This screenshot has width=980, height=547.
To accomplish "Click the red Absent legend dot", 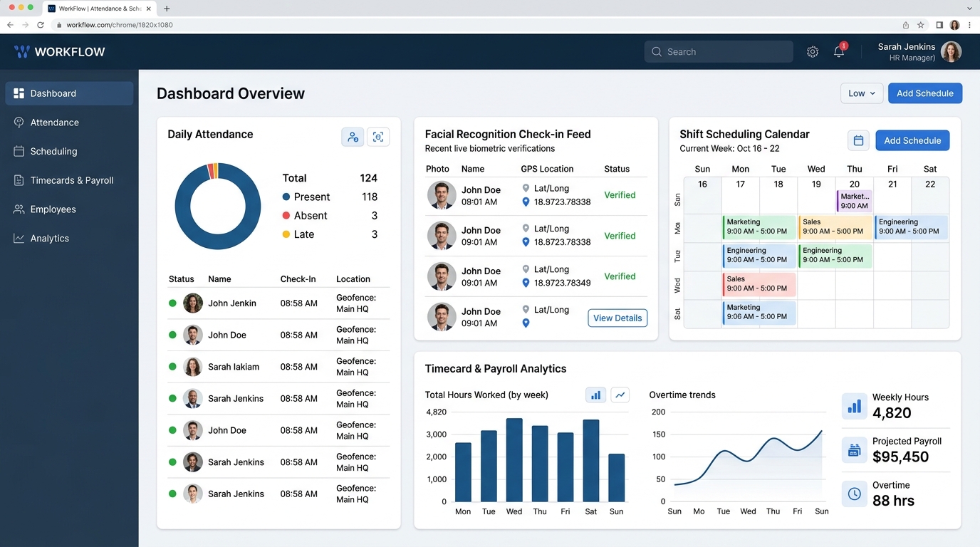I will coord(286,216).
